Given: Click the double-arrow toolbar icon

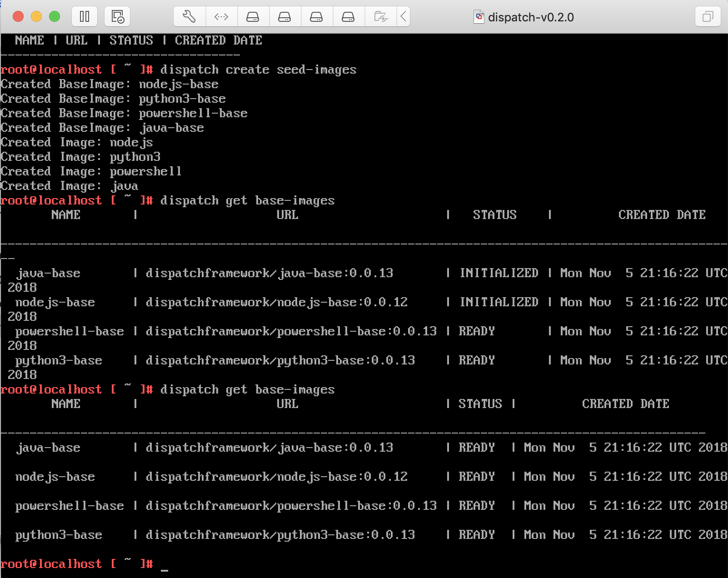Looking at the screenshot, I should [221, 17].
